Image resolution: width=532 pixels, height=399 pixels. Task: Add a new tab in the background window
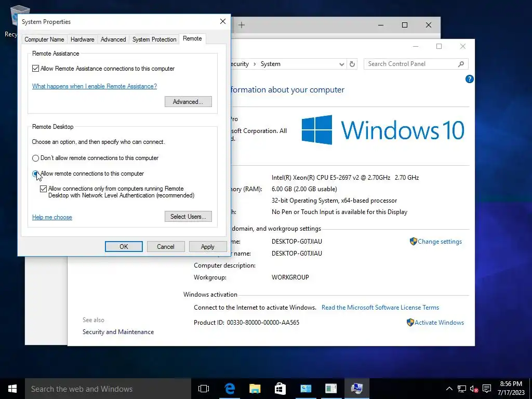(241, 25)
